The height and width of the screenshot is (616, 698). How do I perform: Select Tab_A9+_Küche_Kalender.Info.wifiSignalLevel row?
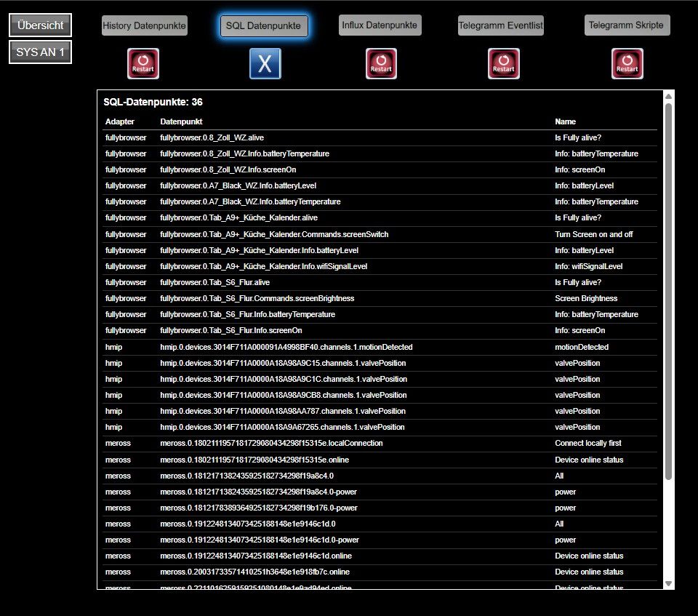coord(380,266)
